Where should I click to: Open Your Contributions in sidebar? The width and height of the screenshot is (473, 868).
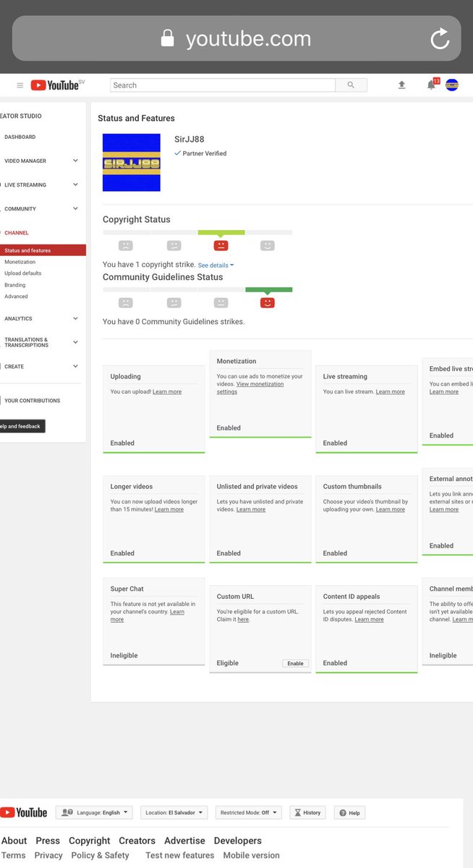click(32, 401)
